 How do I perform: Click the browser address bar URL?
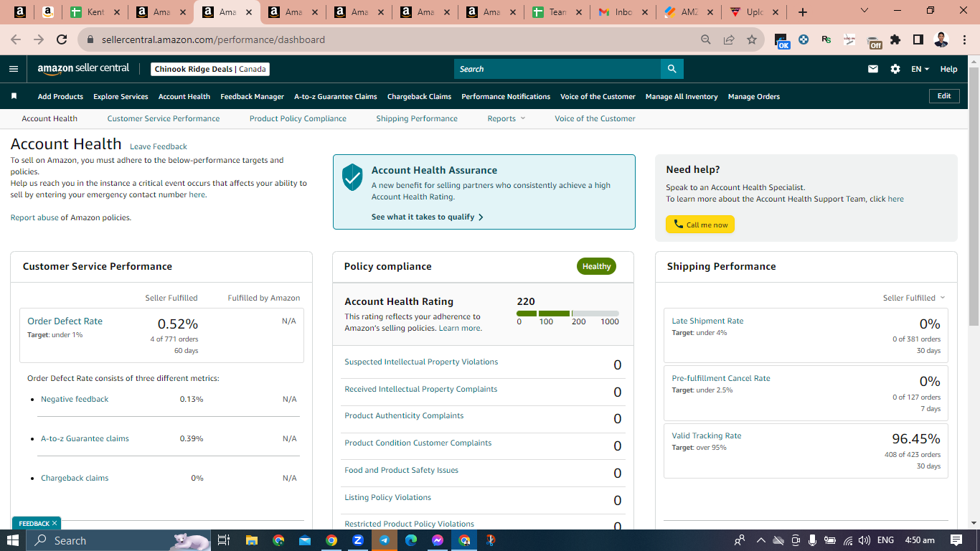tap(213, 40)
